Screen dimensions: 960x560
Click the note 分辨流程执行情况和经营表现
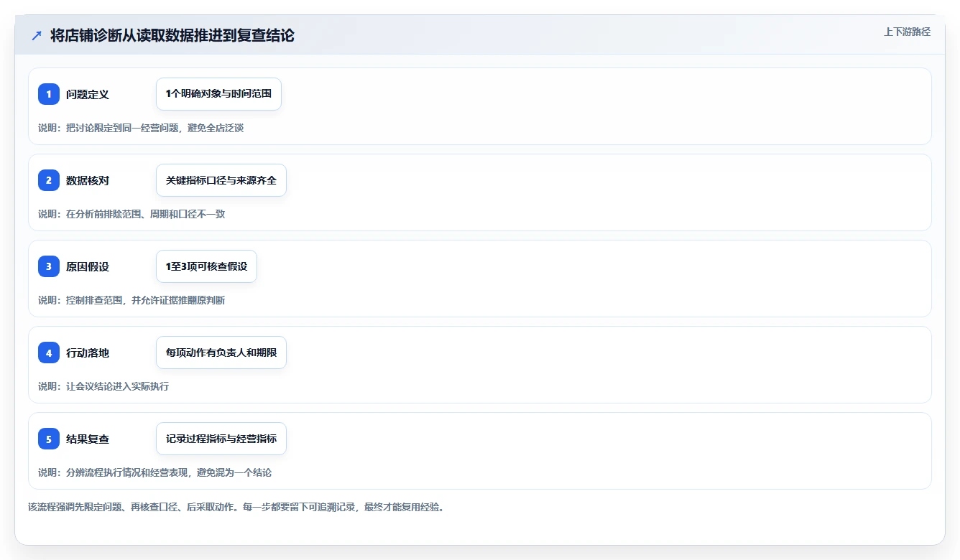[x=154, y=472]
